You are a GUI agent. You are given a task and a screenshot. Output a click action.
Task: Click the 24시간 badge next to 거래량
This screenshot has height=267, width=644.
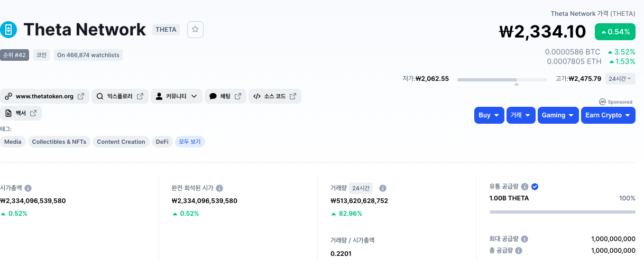tap(361, 188)
